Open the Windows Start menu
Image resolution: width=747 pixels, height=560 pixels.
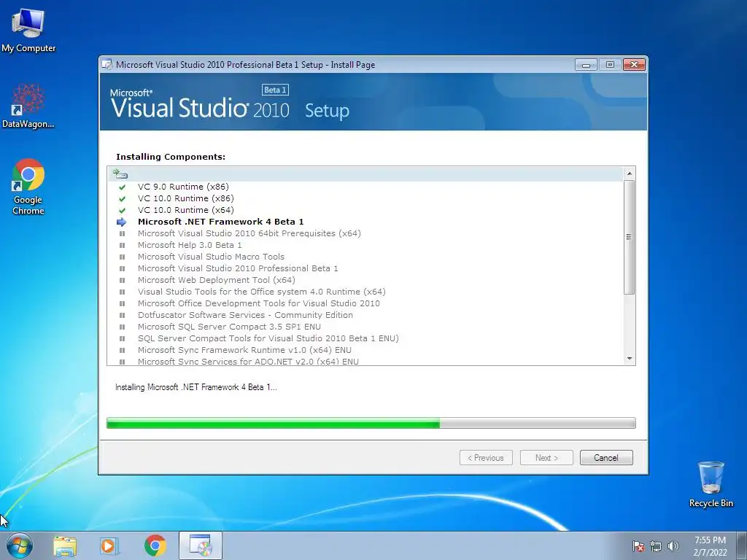click(20, 545)
